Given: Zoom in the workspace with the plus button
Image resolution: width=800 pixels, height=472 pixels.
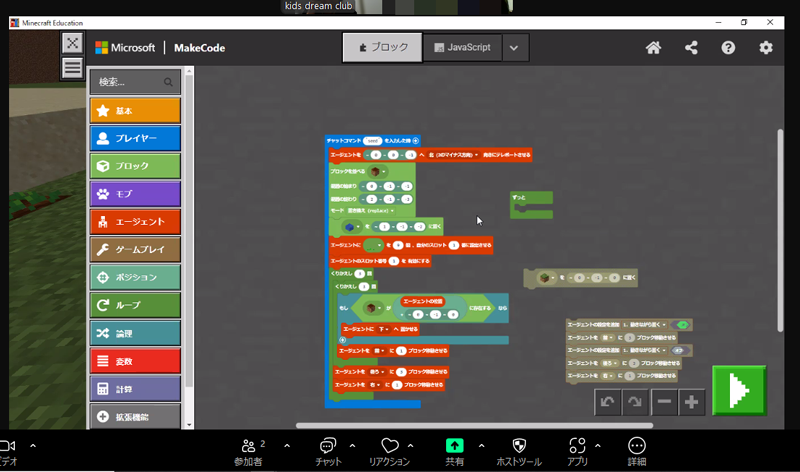Looking at the screenshot, I should click(692, 402).
